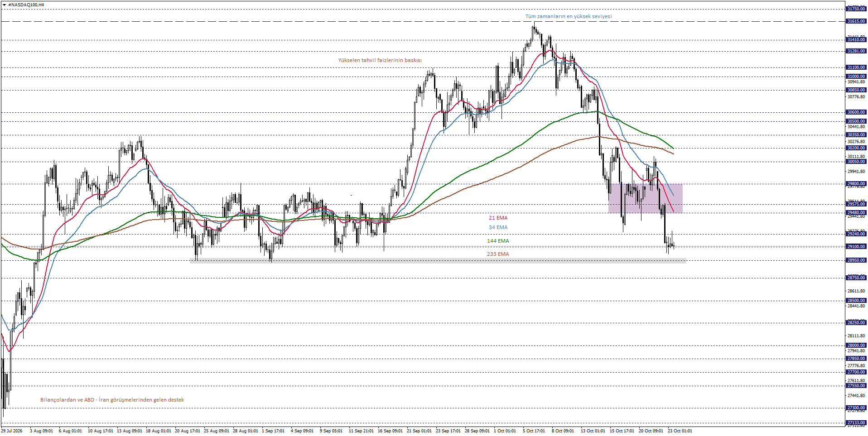Image resolution: width=868 pixels, height=436 pixels.
Task: Click the 233 EMA legend label
Action: pos(498,254)
